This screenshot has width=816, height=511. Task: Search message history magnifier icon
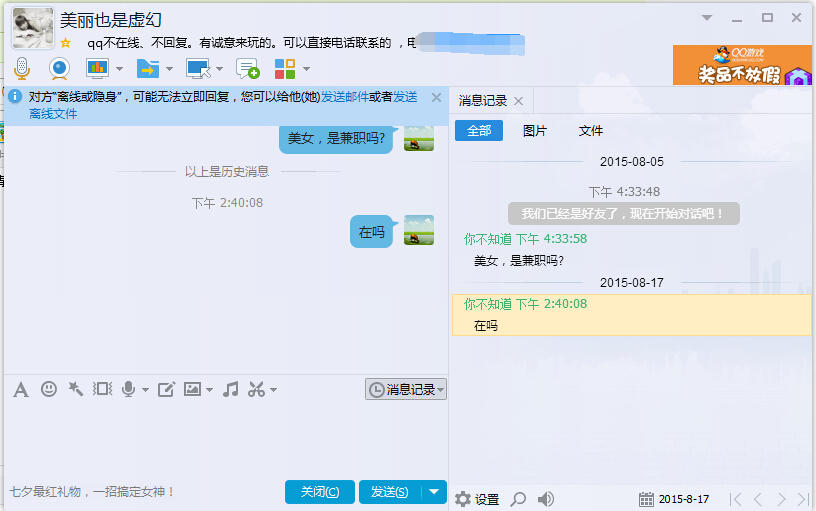tap(518, 499)
